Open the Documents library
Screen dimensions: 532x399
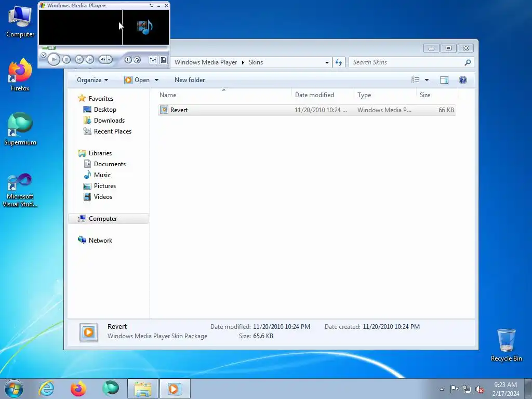(110, 164)
